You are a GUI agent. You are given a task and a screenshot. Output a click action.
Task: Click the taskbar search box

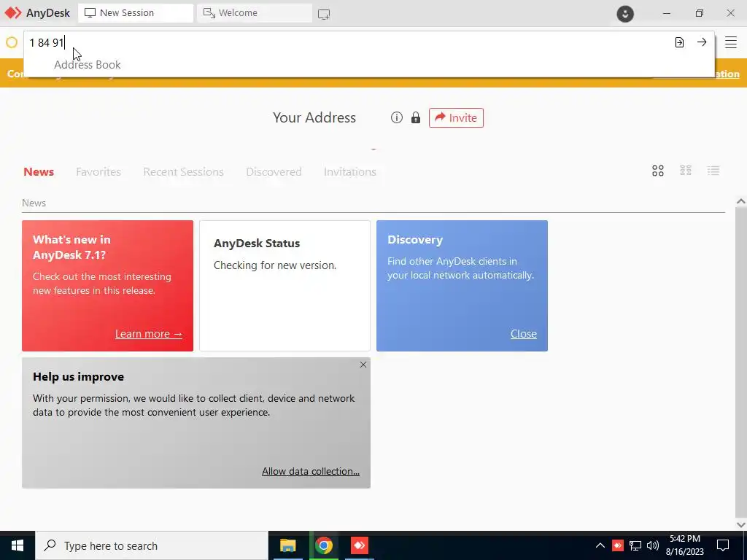(152, 545)
